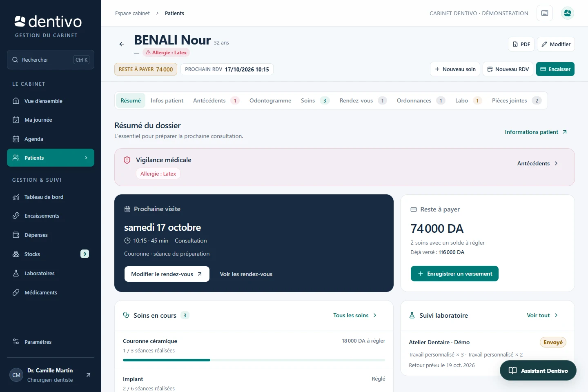This screenshot has width=588, height=392.
Task: Open Tous les soins chevron link
Action: [x=355, y=315]
